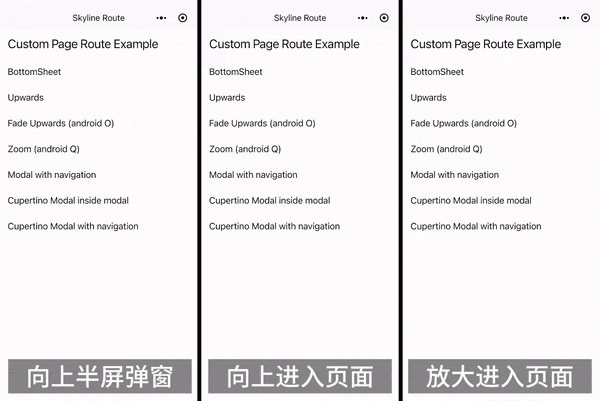The width and height of the screenshot is (600, 401).
Task: Click the Skyline Route title in right phone
Action: (x=501, y=18)
